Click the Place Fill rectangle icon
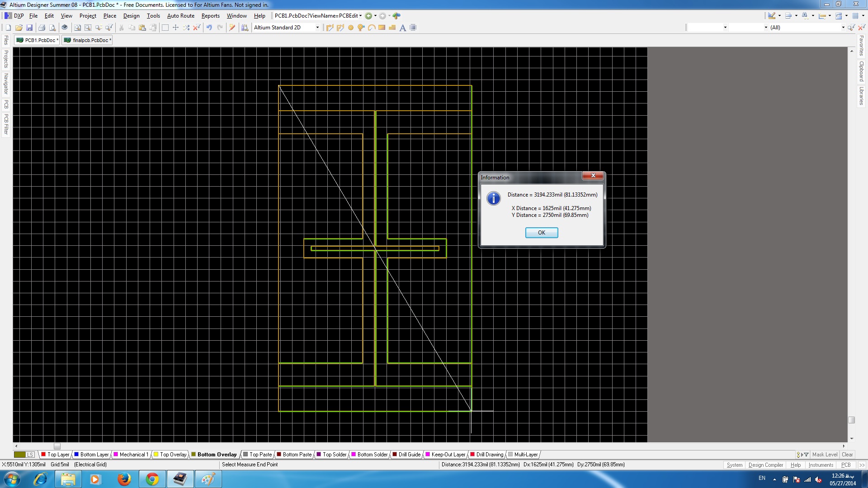868x488 pixels. click(x=382, y=28)
